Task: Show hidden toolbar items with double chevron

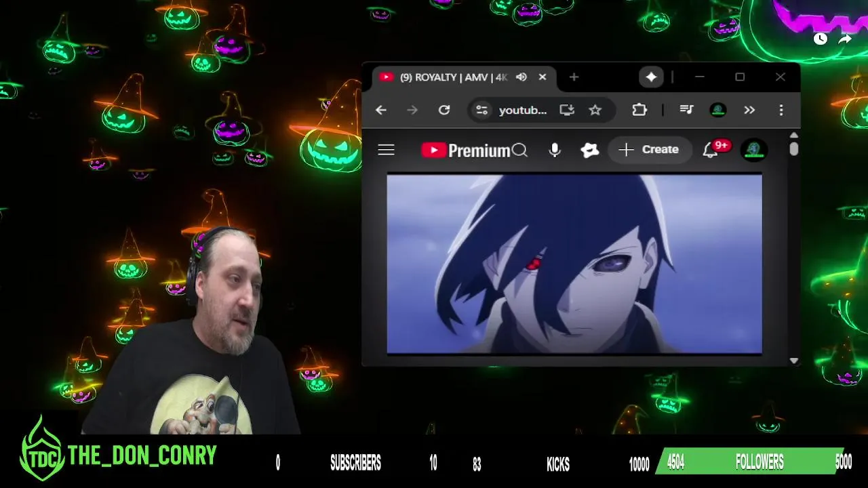Action: click(x=749, y=110)
